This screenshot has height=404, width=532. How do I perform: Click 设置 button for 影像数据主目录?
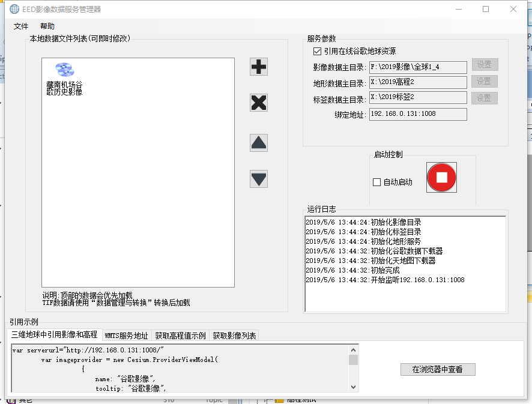point(484,65)
